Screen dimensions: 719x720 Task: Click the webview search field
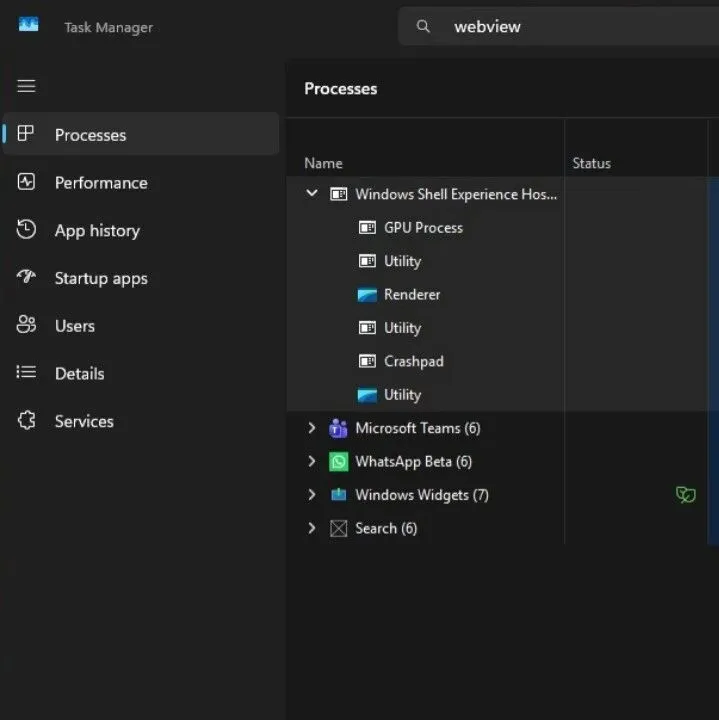click(559, 27)
